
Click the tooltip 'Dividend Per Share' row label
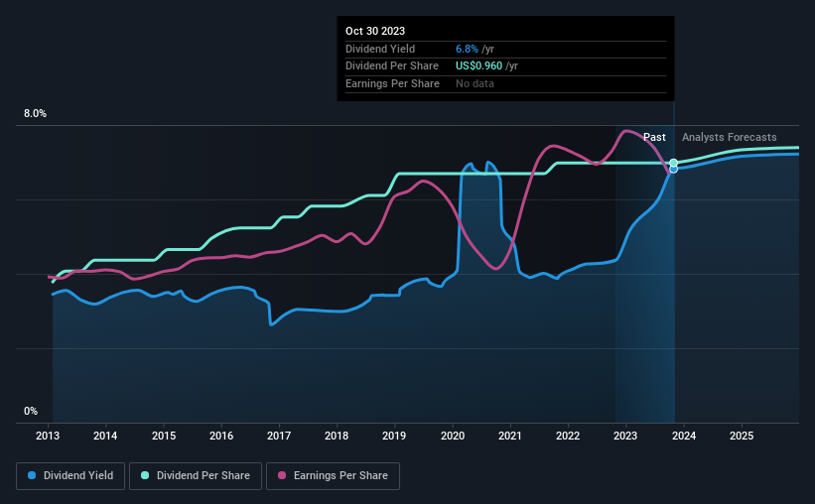392,66
